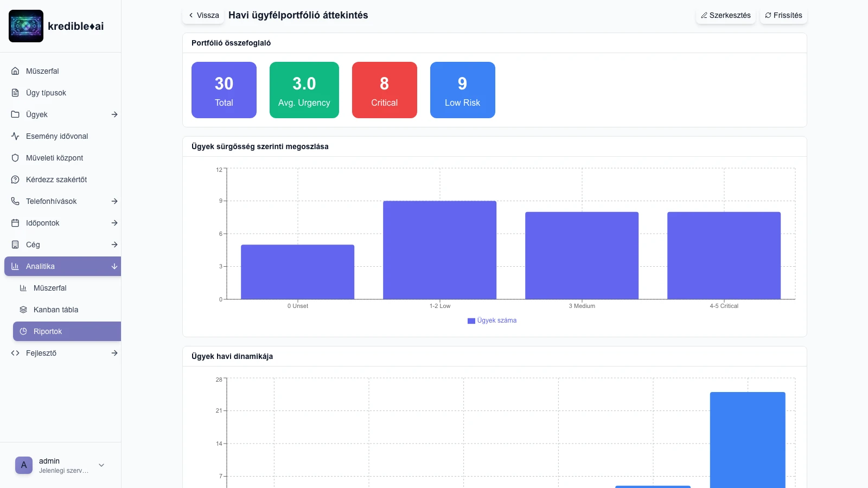Click the kredible.ai logo image
The height and width of the screenshot is (488, 868).
tap(26, 26)
